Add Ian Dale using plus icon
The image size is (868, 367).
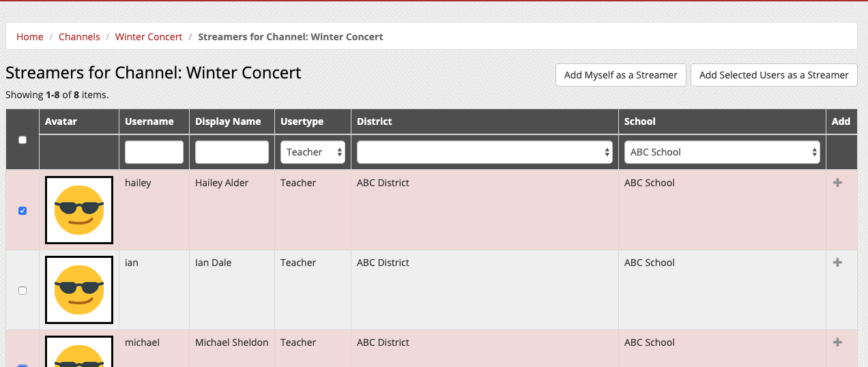838,263
